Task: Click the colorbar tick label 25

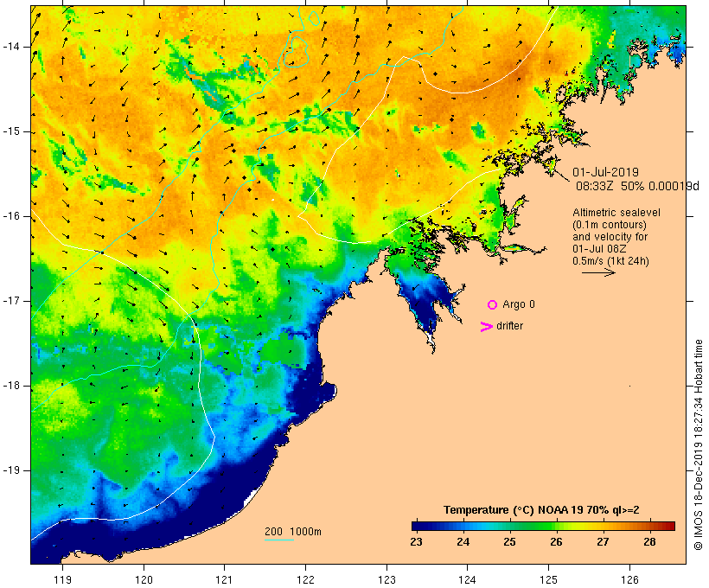Action: pos(509,542)
